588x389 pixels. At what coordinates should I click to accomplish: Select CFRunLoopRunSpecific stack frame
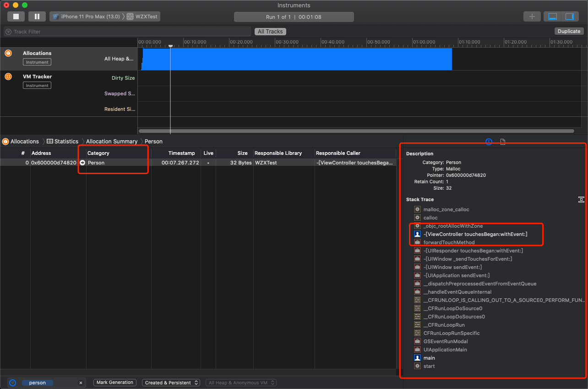coord(452,333)
